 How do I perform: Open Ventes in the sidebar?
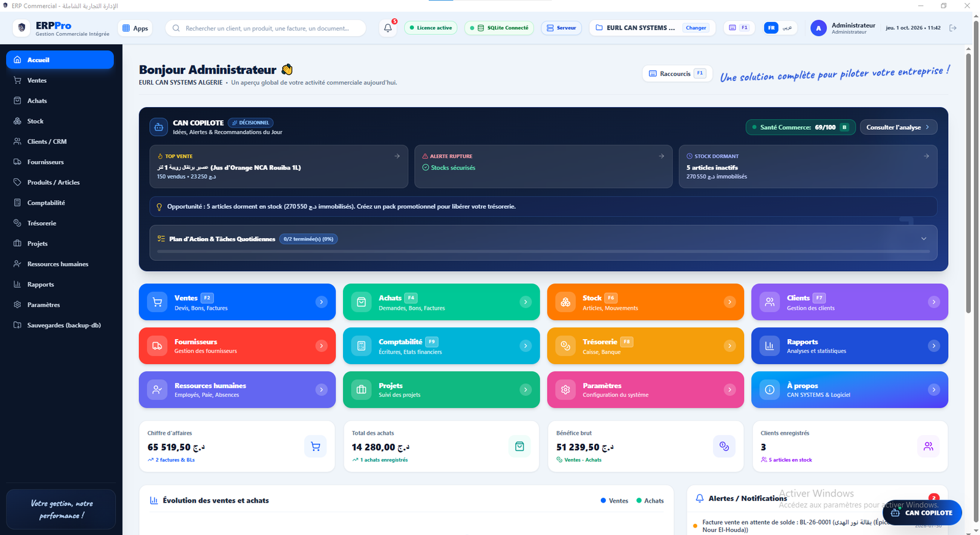click(x=60, y=80)
